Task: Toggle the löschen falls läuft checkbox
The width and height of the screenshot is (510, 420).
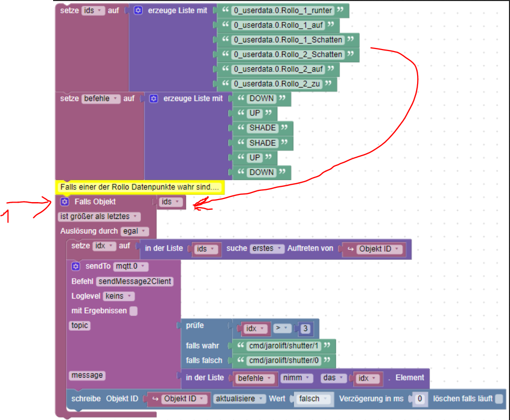Action: pyautogui.click(x=499, y=399)
